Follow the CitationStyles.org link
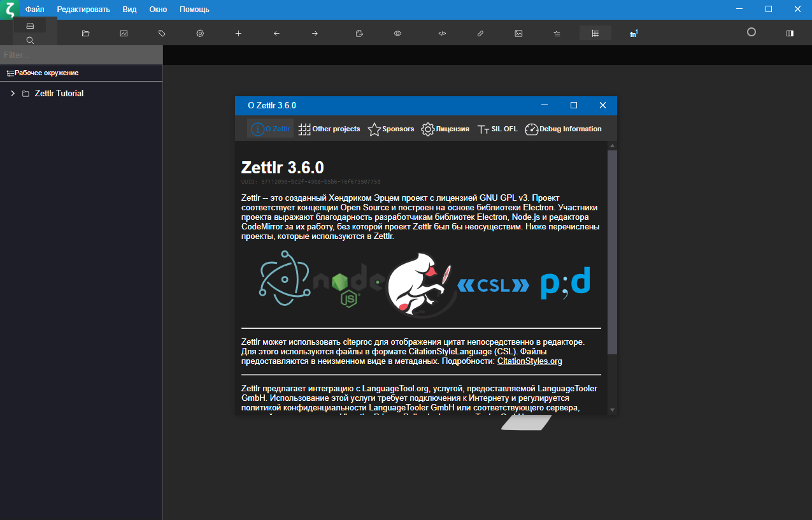The image size is (812, 520). point(530,361)
